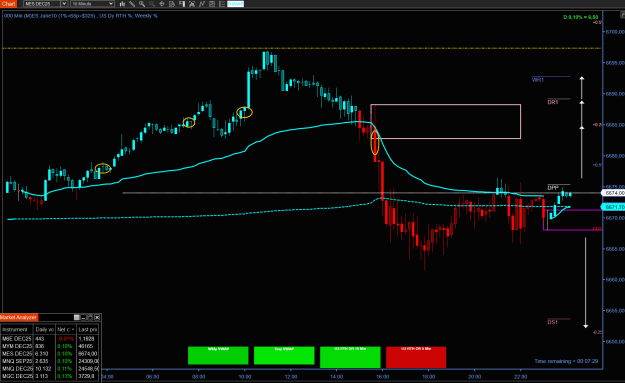Image resolution: width=625 pixels, height=383 pixels.
Task: Click the DS1 pivot level label
Action: coord(552,322)
